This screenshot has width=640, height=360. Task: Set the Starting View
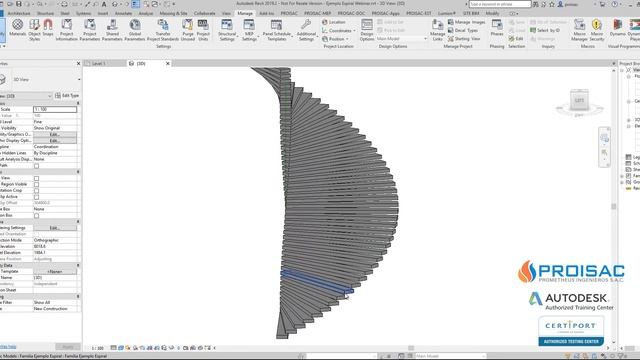click(464, 39)
